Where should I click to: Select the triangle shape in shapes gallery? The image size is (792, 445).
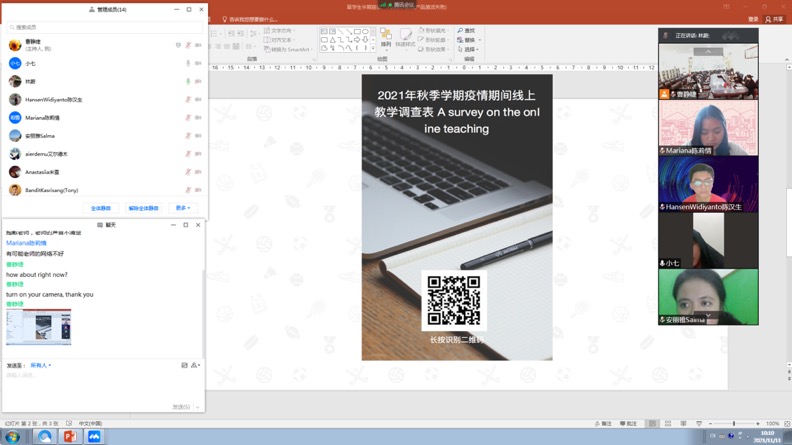point(332,39)
